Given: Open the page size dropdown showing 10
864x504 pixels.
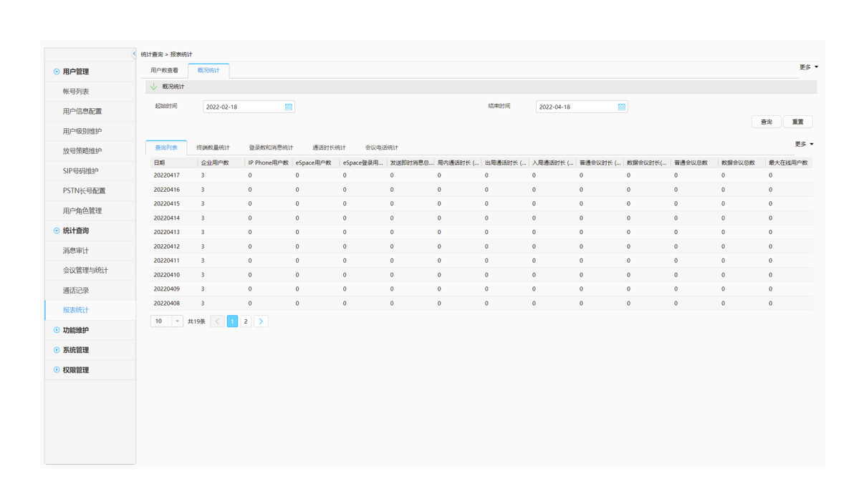Looking at the screenshot, I should pos(166,321).
